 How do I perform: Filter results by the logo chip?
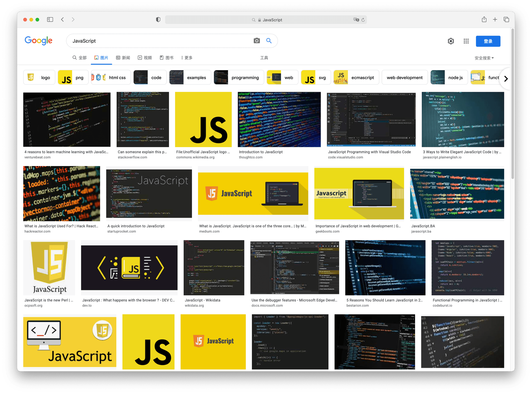pyautogui.click(x=39, y=77)
